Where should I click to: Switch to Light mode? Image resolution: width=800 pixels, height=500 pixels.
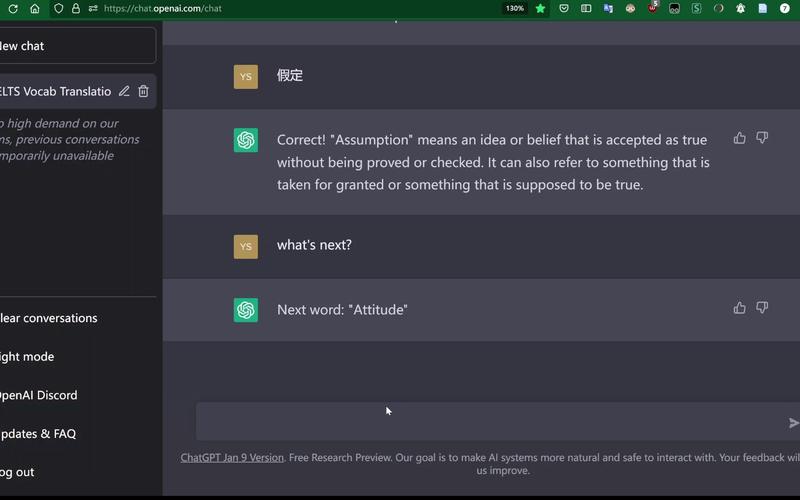pyautogui.click(x=27, y=357)
